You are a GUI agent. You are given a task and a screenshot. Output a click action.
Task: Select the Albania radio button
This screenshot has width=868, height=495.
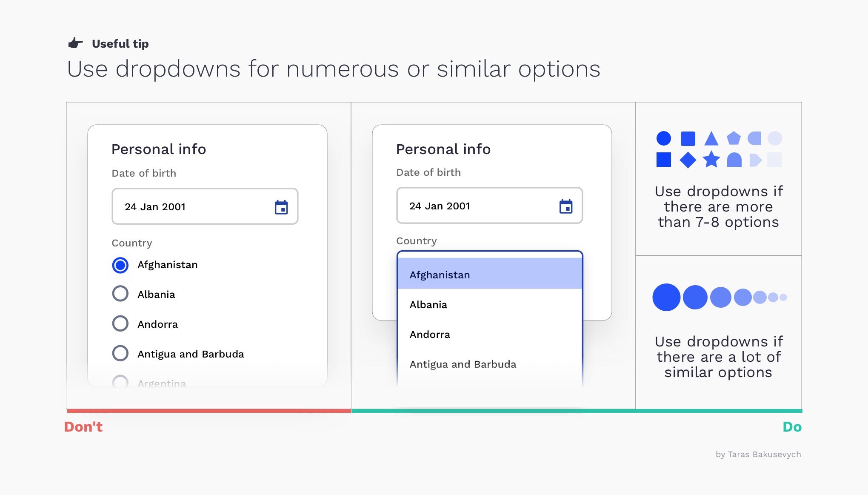tap(119, 293)
